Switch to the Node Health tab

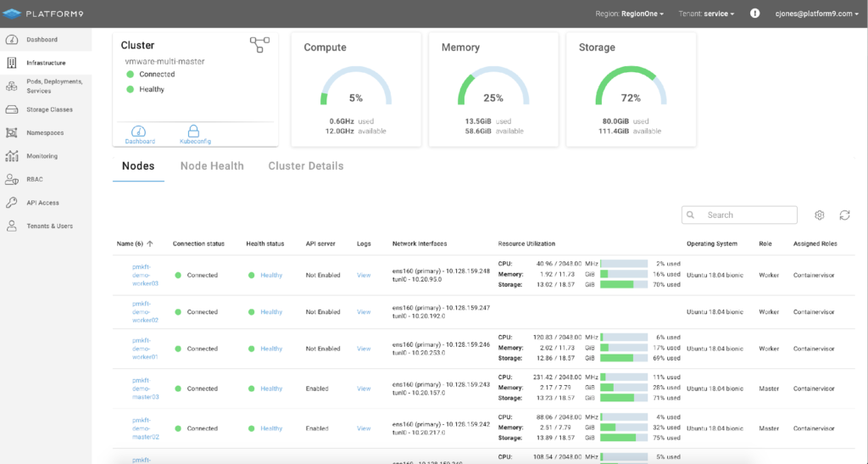212,166
